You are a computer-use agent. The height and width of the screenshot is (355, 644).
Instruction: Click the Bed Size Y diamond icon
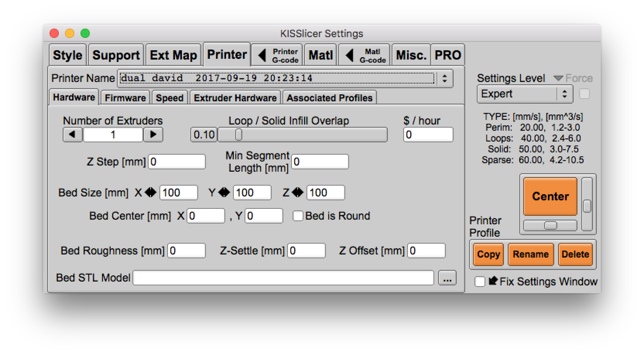pyautogui.click(x=224, y=192)
